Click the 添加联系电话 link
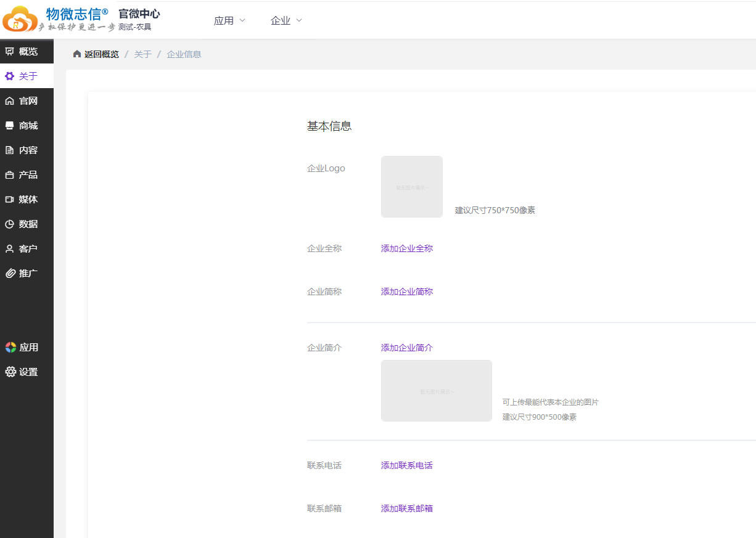Viewport: 756px width, 538px height. point(407,465)
